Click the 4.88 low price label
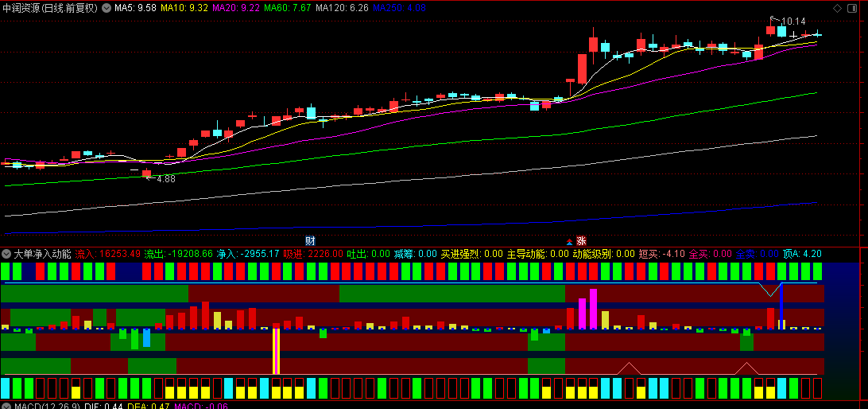 click(166, 179)
